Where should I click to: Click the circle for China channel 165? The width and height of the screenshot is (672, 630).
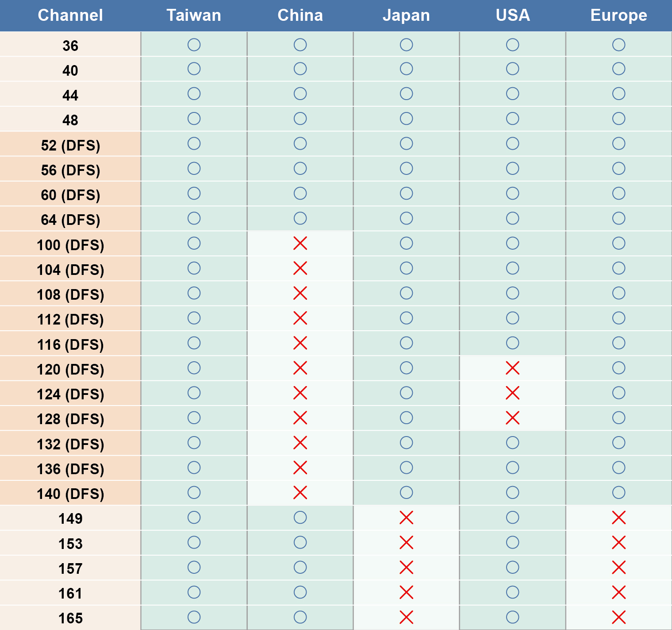[300, 617]
